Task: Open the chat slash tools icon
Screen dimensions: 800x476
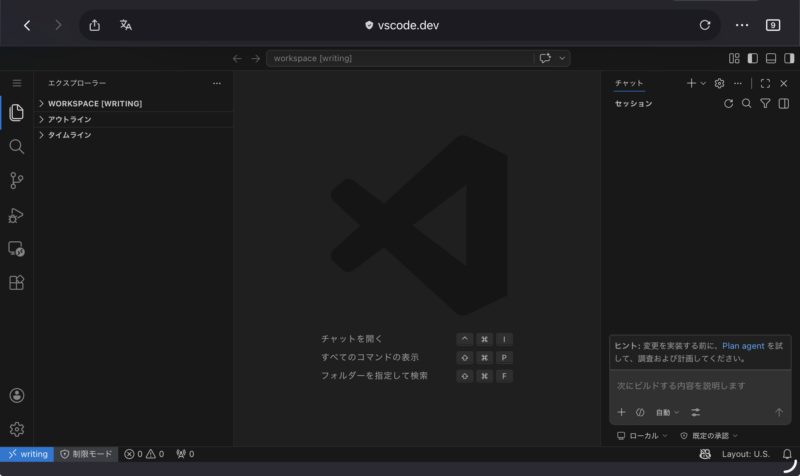Action: [640, 412]
